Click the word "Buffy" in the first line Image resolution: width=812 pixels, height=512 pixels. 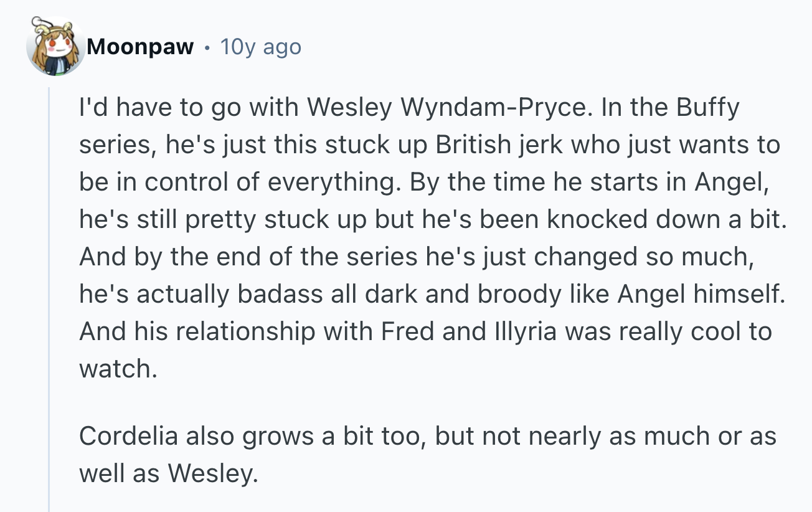click(x=707, y=108)
